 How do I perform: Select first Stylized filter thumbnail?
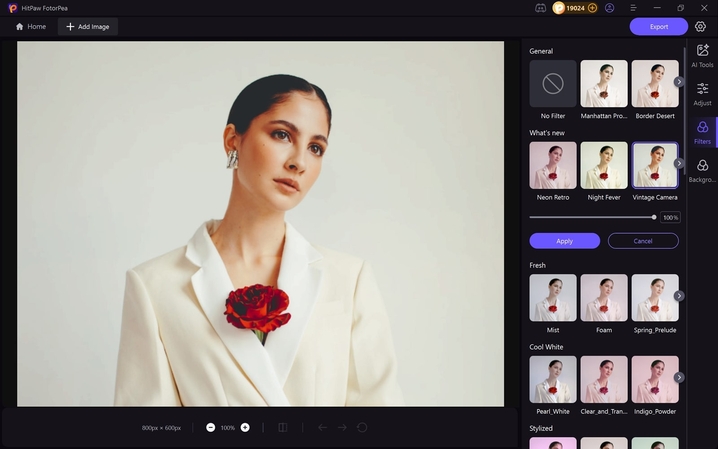[553, 443]
